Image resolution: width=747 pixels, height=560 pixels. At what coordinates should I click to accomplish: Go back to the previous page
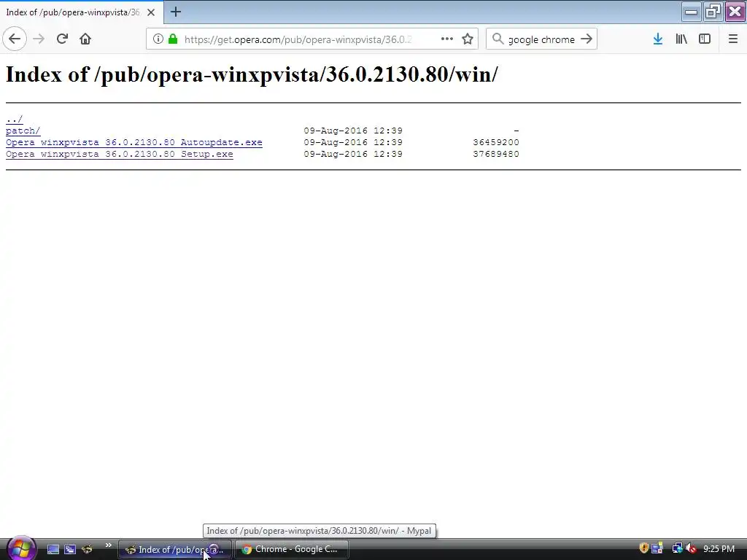click(x=15, y=39)
